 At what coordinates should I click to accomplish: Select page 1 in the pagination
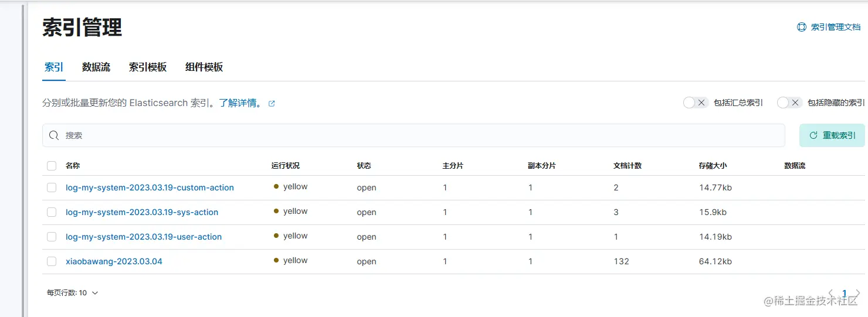point(845,293)
